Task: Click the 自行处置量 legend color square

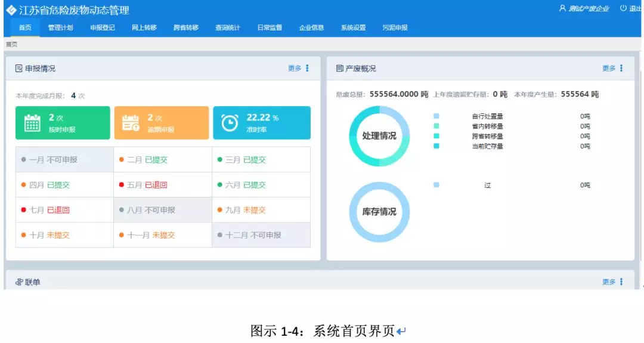Action: click(436, 116)
